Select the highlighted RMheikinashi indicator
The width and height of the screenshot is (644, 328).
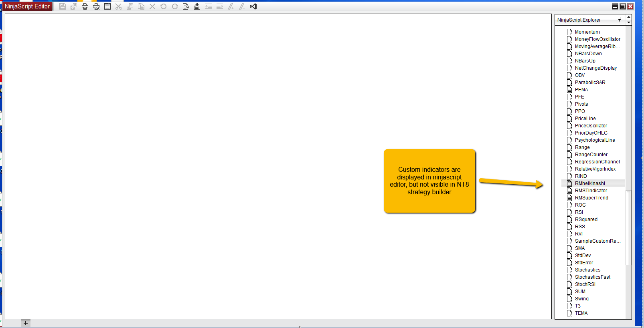point(593,183)
